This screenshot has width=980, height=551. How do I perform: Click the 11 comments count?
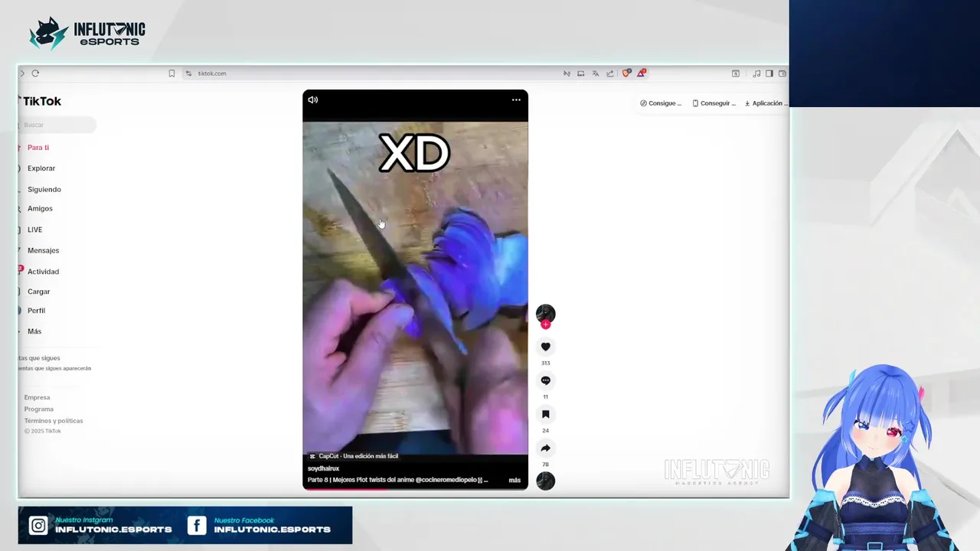pos(545,397)
